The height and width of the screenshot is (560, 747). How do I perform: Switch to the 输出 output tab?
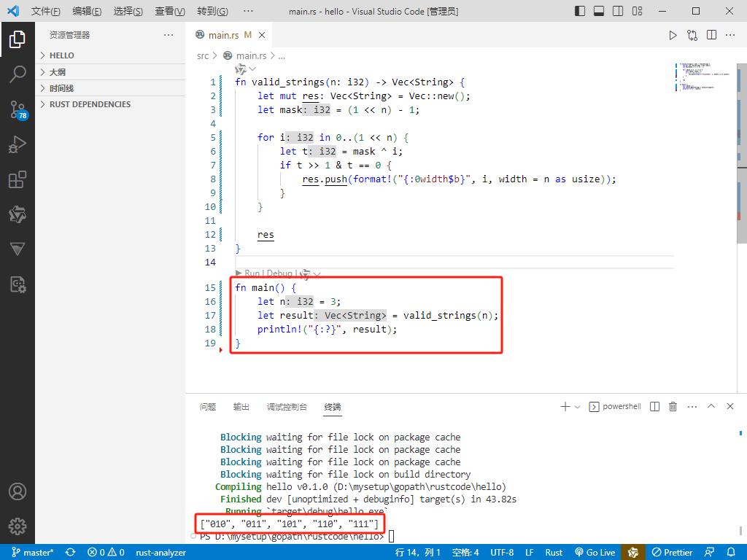pos(241,407)
